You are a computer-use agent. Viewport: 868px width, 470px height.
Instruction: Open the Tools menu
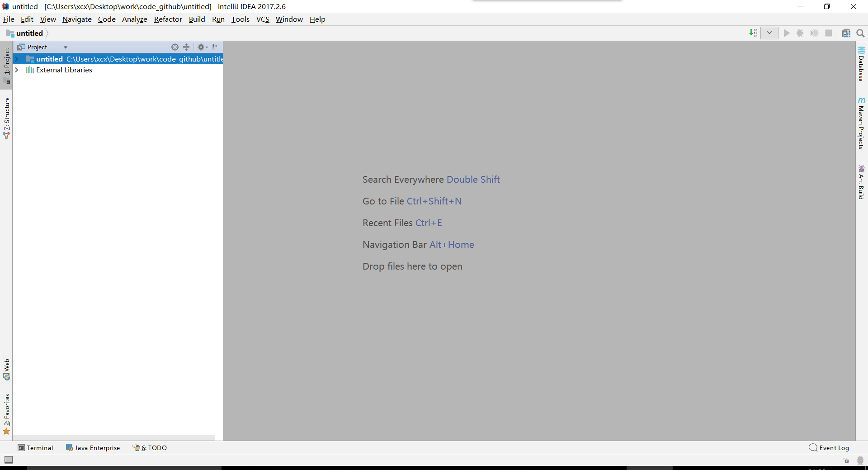tap(241, 19)
